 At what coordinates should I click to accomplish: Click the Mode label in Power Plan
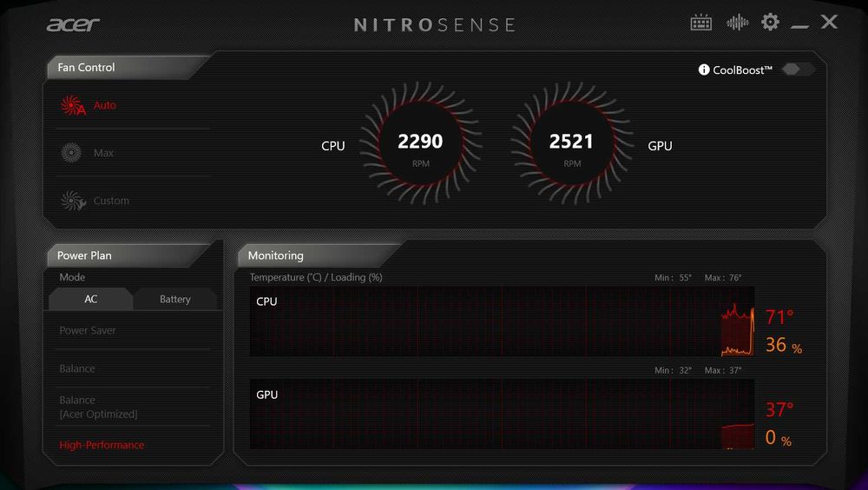73,277
